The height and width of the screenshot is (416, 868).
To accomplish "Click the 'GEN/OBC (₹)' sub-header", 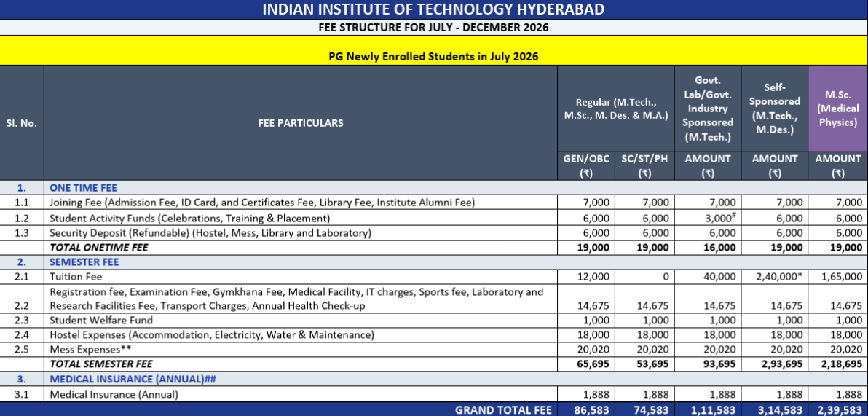I will click(586, 165).
